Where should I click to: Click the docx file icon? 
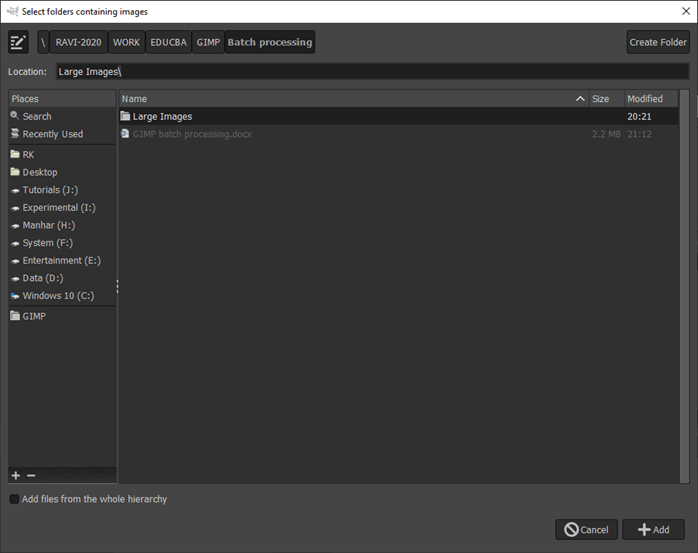click(125, 134)
